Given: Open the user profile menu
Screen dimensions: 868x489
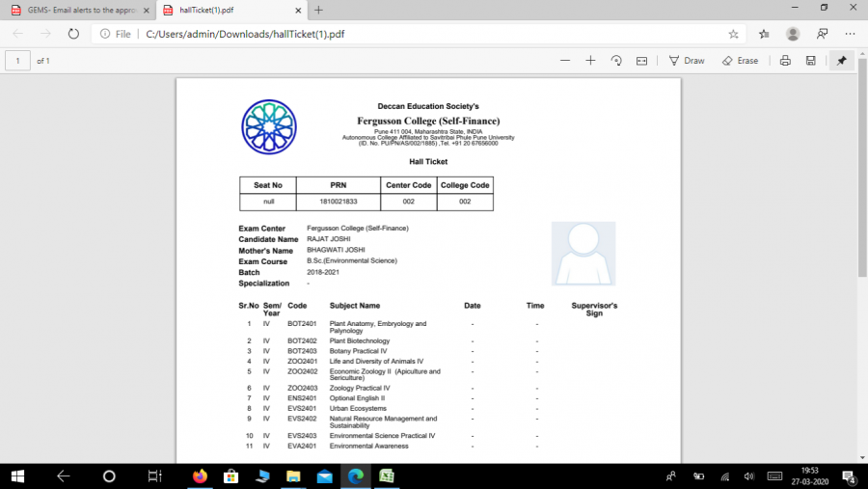Looking at the screenshot, I should pyautogui.click(x=793, y=34).
